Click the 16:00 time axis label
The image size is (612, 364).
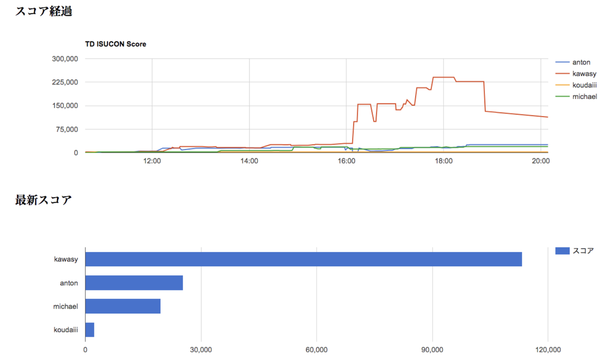[x=346, y=161]
